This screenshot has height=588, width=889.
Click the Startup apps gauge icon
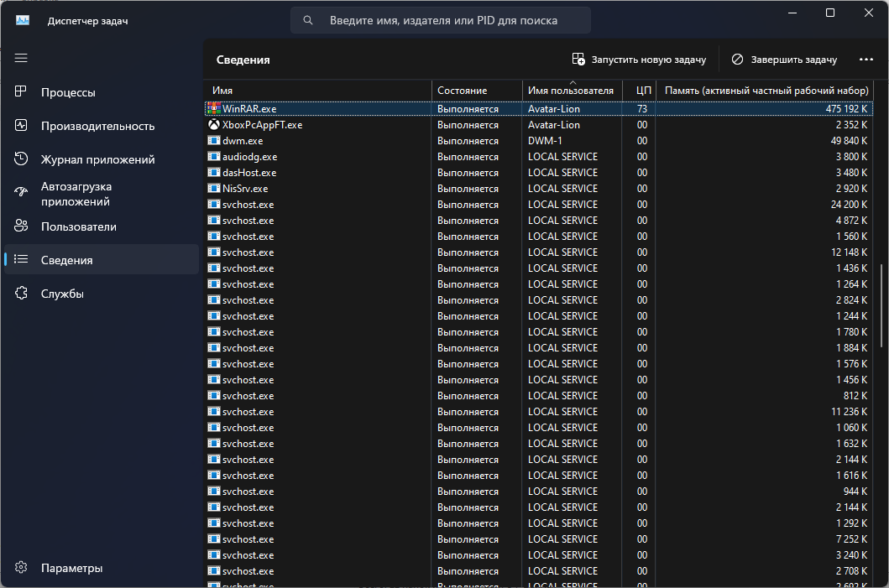pos(21,193)
